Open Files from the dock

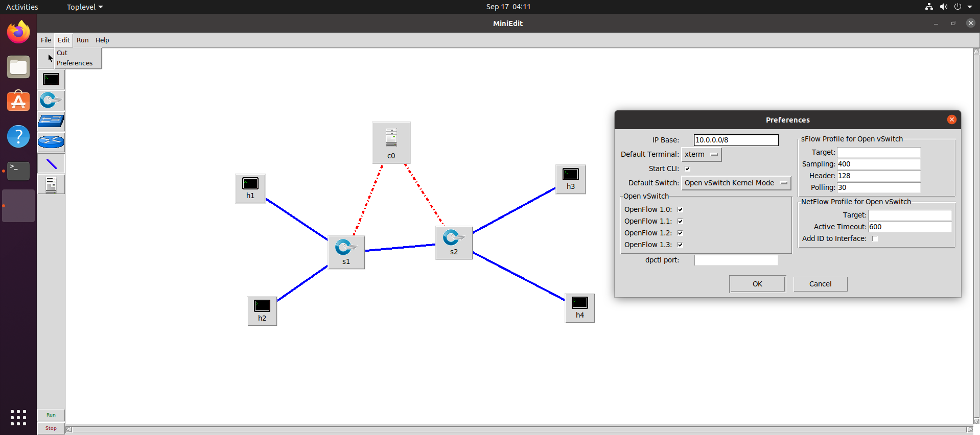(18, 67)
